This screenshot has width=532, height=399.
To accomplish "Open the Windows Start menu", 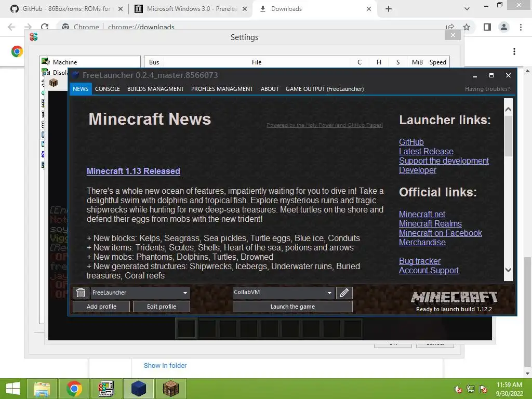I will point(13,389).
